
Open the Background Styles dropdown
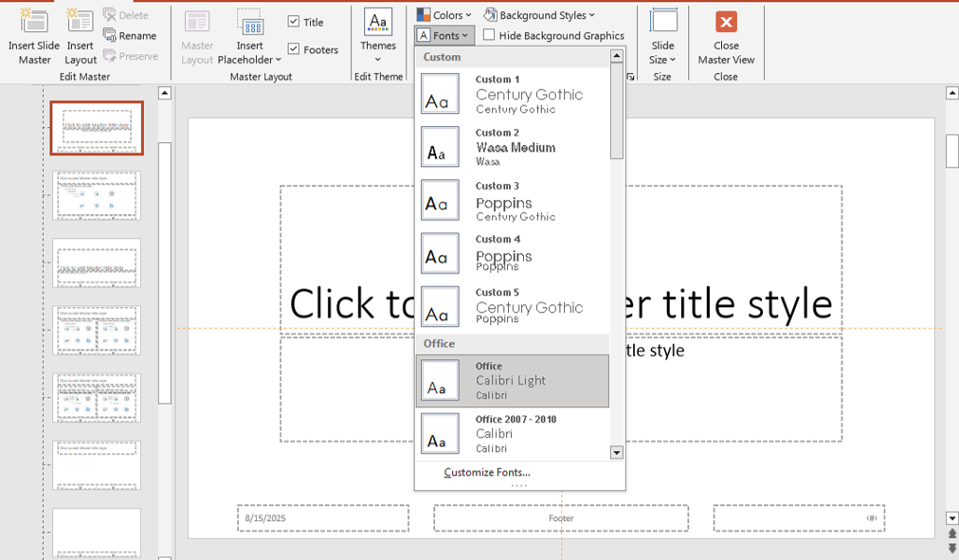pos(539,15)
